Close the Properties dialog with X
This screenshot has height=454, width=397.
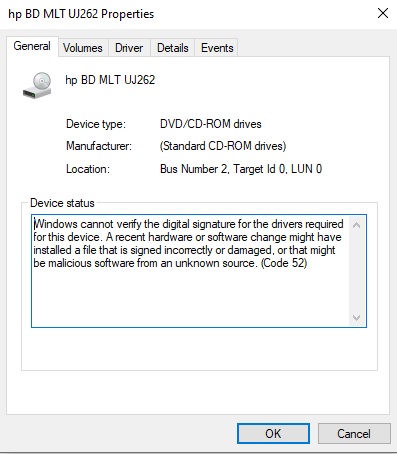pyautogui.click(x=383, y=13)
